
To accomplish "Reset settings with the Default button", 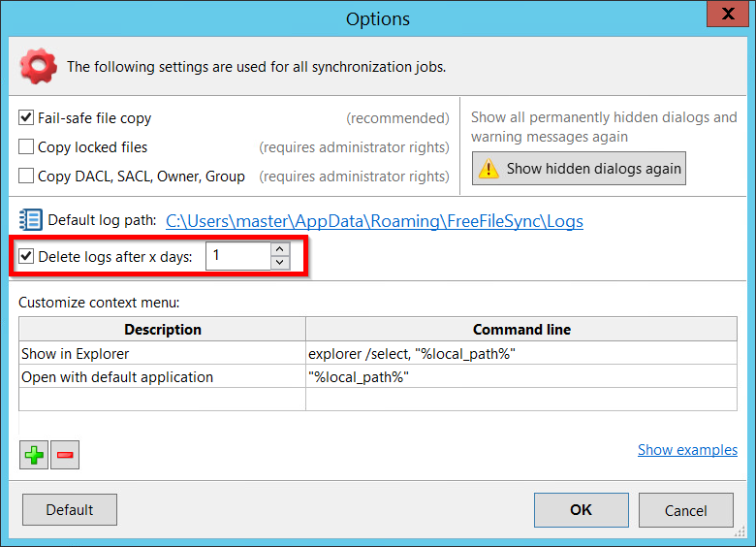I will pyautogui.click(x=70, y=509).
